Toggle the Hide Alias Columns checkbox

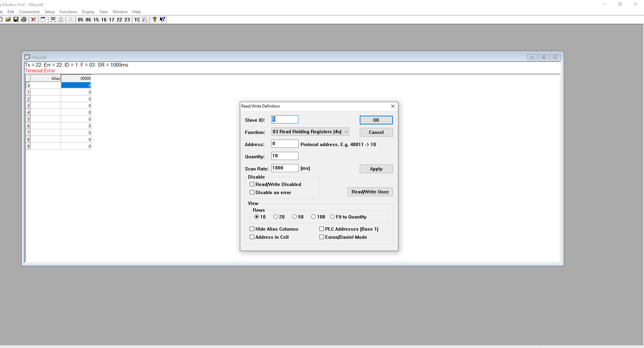[252, 229]
